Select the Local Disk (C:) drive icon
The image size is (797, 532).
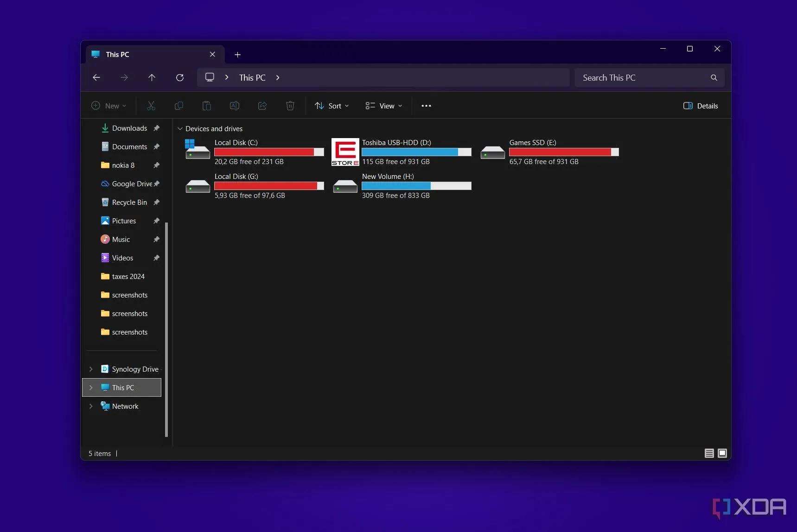point(198,149)
